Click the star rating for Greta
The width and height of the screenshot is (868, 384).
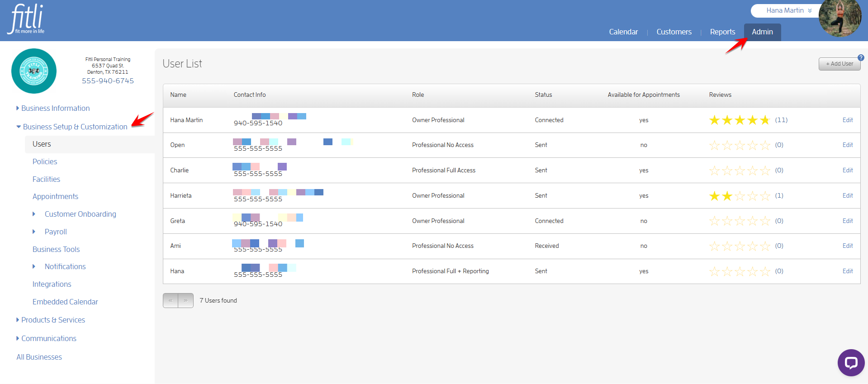740,221
